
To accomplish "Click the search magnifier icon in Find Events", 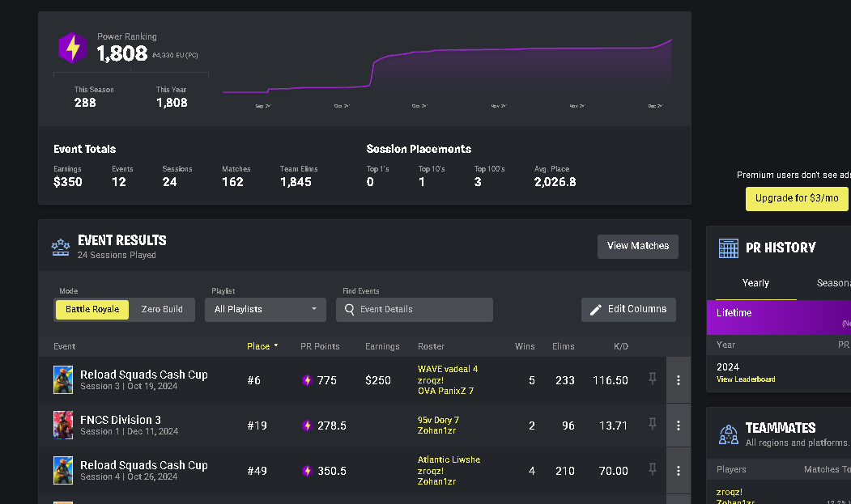I will tap(350, 309).
